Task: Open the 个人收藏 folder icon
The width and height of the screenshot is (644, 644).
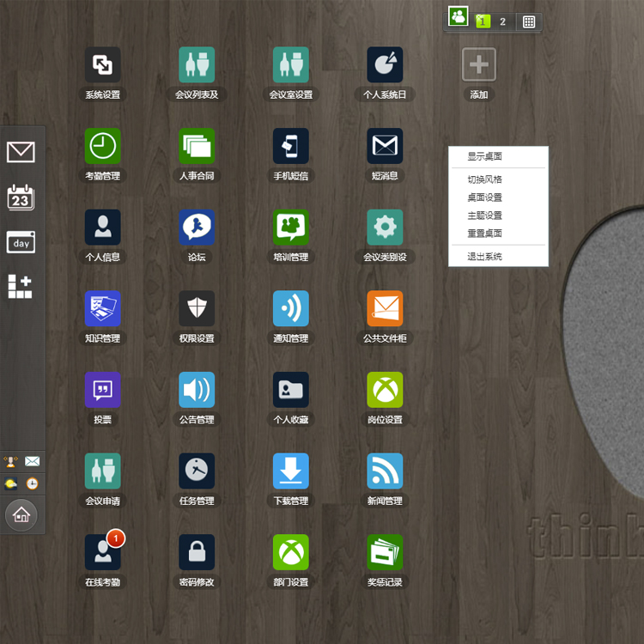Action: 291,390
